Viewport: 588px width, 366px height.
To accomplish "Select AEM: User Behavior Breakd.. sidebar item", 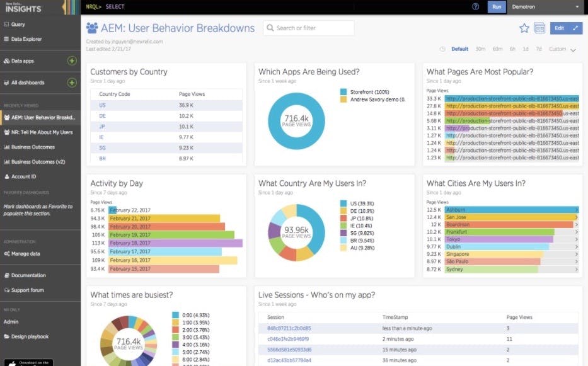I will [x=40, y=117].
